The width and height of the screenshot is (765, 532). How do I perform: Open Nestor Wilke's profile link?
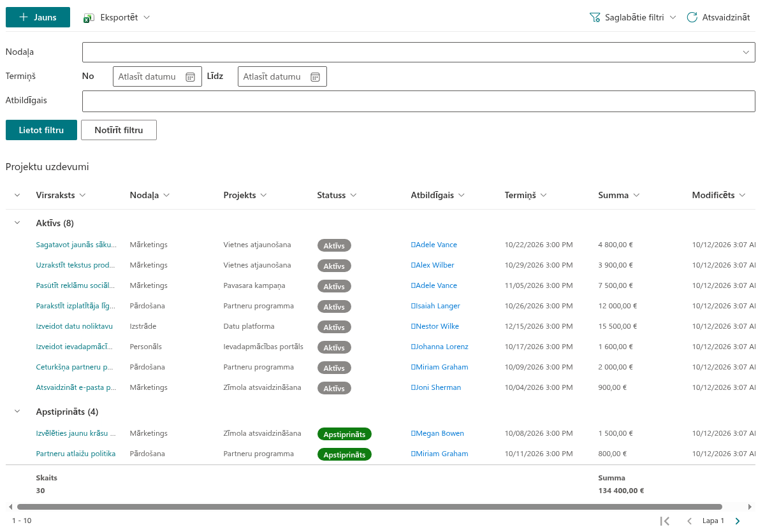click(x=435, y=326)
